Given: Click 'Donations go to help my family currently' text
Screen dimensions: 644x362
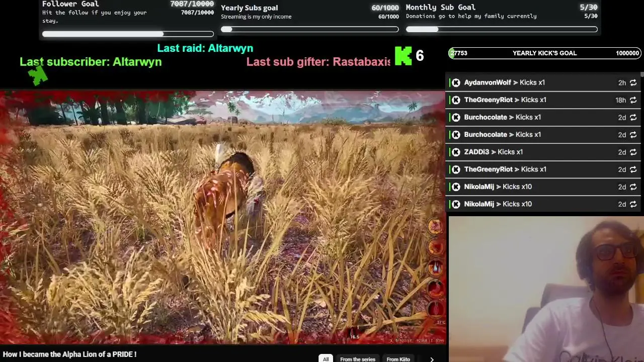Looking at the screenshot, I should click(471, 16).
